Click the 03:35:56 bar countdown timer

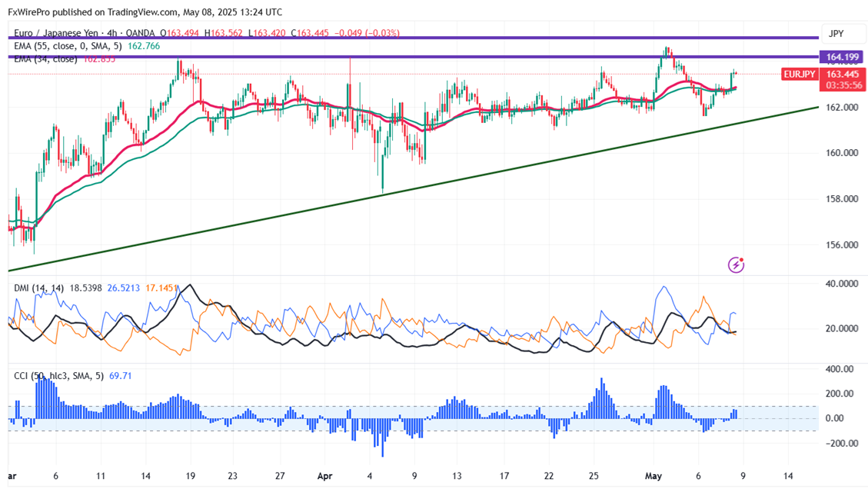tap(843, 85)
